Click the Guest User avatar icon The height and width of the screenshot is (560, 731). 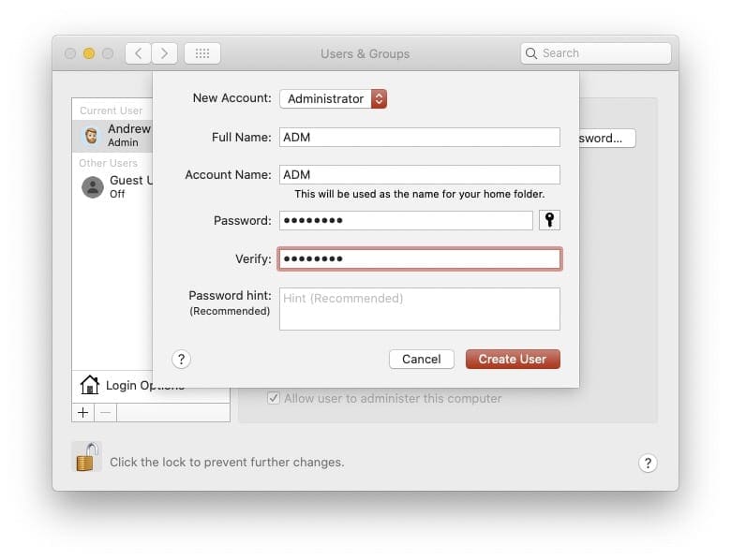(93, 186)
